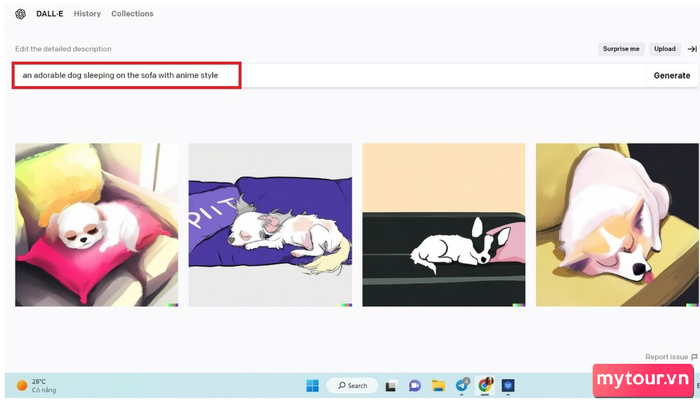Open File Explorer from the taskbar
Screen dimensions: 700x405
point(438,385)
